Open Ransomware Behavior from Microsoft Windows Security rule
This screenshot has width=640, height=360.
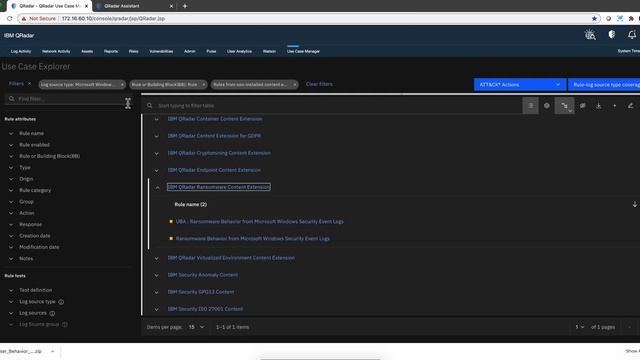(x=253, y=238)
